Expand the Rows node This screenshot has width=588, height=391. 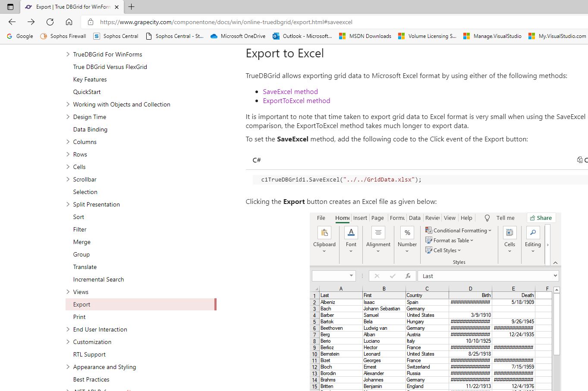click(x=68, y=154)
